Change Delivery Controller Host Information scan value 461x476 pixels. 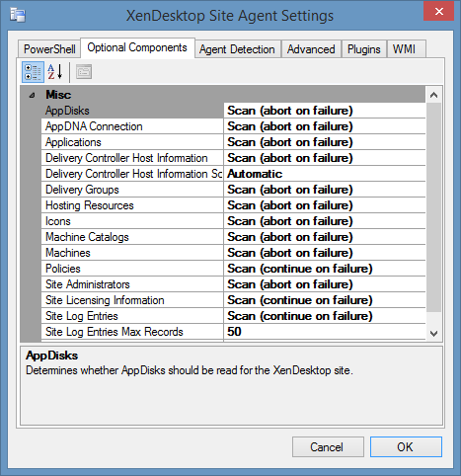pyautogui.click(x=325, y=158)
